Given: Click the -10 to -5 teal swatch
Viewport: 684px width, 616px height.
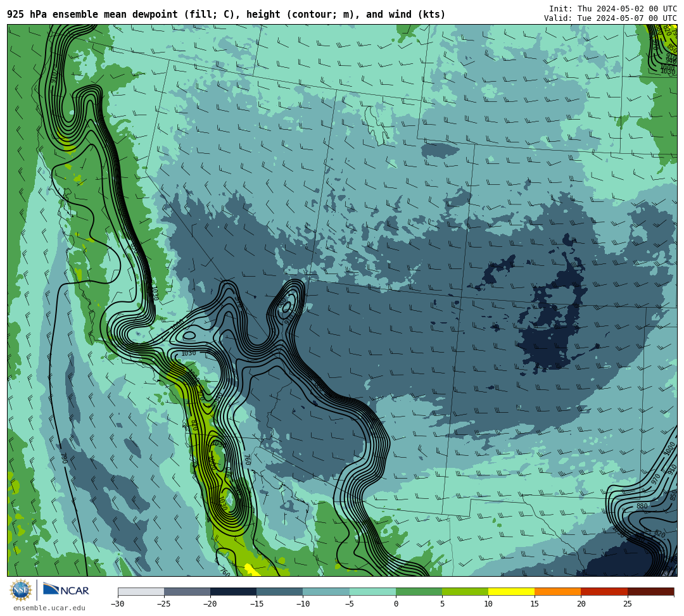Looking at the screenshot, I should (x=326, y=591).
